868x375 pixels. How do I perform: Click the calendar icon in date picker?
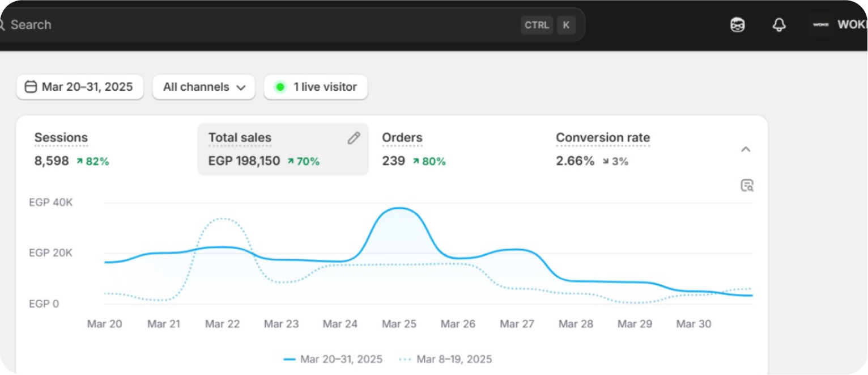coord(32,87)
